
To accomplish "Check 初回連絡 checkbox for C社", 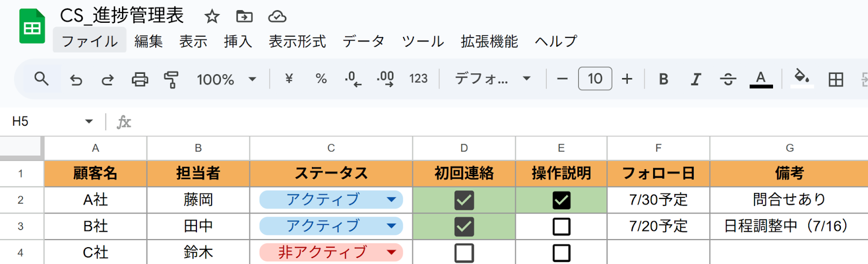I will (x=464, y=253).
